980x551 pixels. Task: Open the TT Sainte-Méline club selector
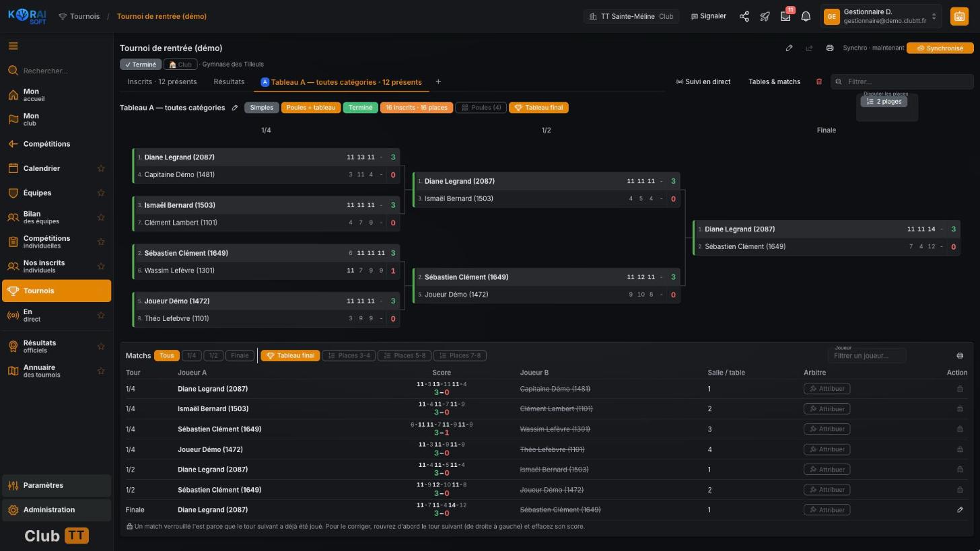pos(631,16)
